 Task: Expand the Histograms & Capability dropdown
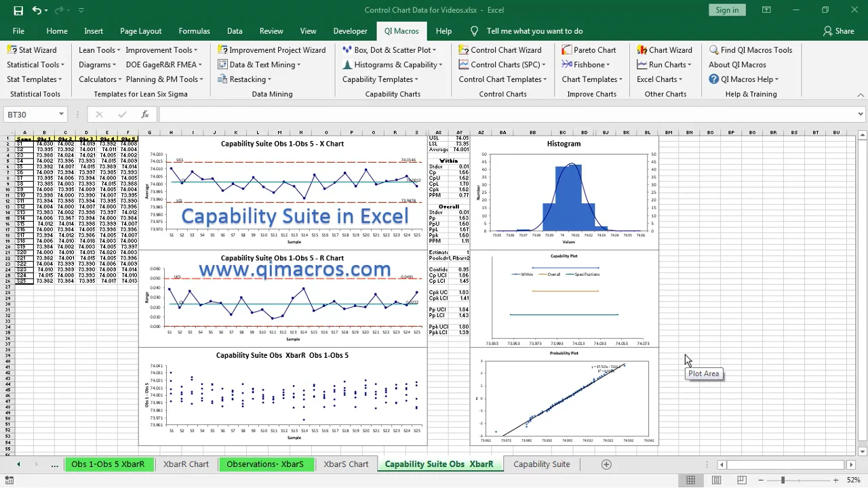pos(393,65)
